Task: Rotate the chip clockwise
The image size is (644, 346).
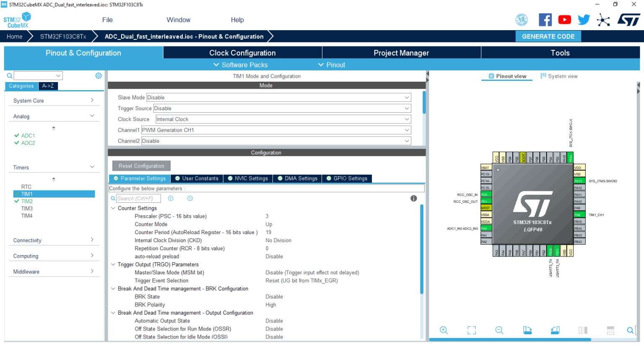Action: point(527,330)
